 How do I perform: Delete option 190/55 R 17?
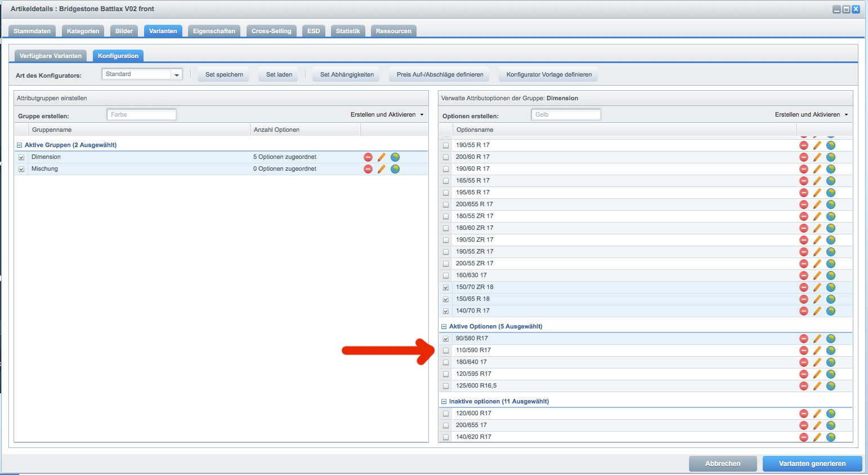804,145
